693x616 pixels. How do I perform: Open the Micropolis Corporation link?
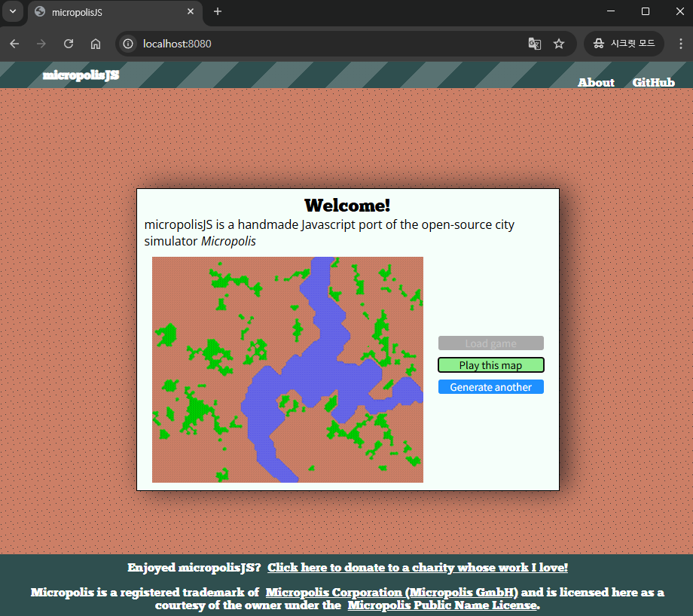[x=392, y=592]
